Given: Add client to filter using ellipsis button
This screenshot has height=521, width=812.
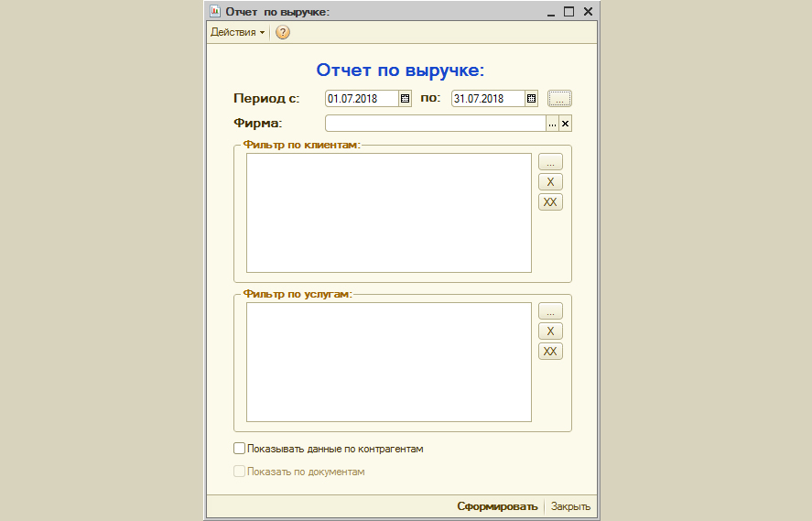Looking at the screenshot, I should coord(550,162).
